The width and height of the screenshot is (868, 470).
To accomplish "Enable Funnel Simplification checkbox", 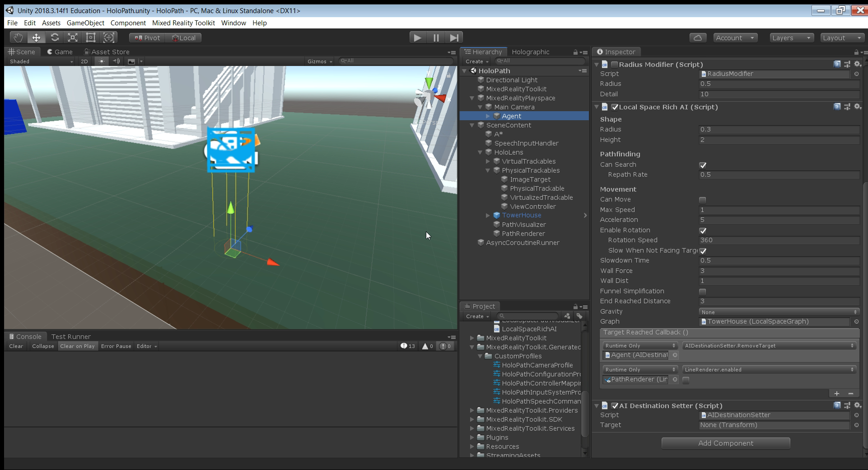I will tap(702, 291).
